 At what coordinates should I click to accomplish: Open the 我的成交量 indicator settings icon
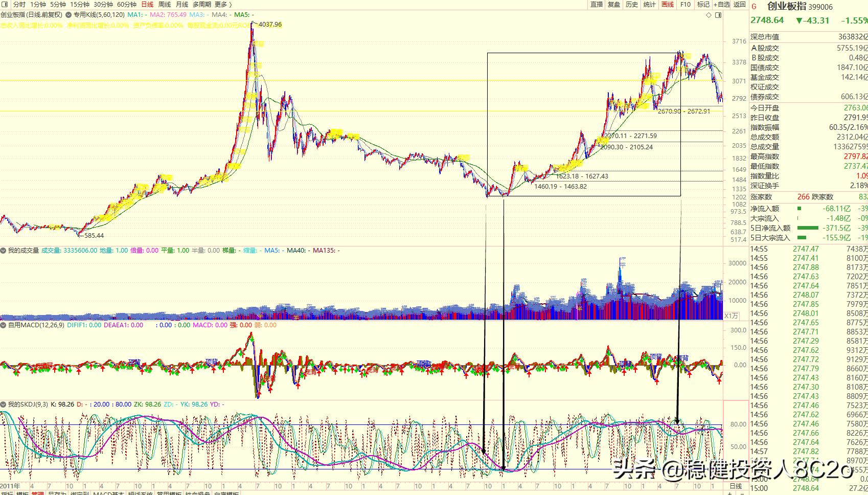click(4, 251)
